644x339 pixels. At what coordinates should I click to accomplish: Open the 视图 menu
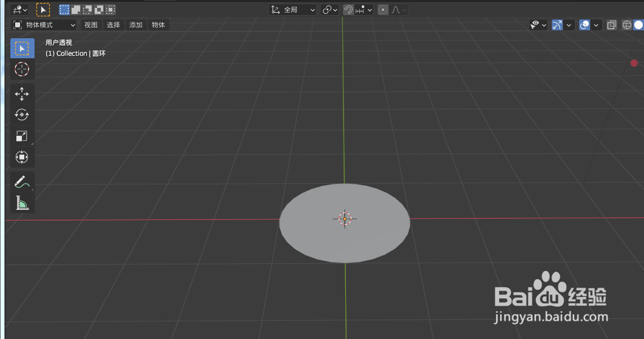pyautogui.click(x=91, y=25)
